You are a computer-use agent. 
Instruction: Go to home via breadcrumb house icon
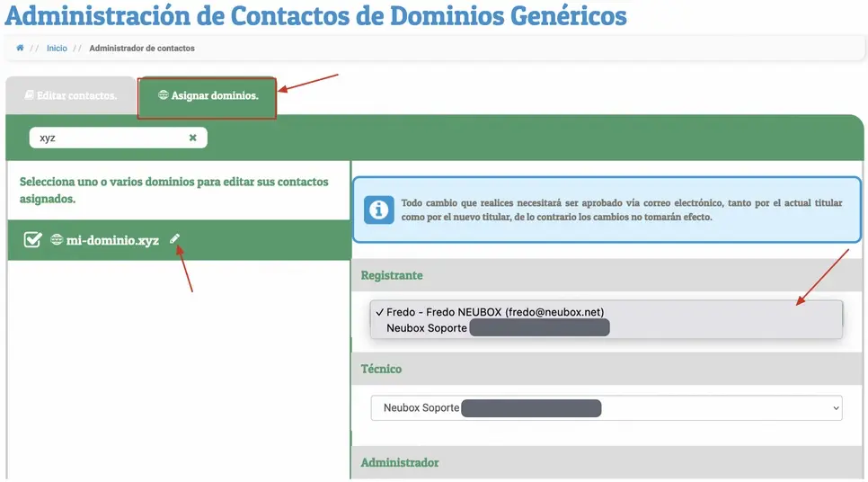[20, 48]
